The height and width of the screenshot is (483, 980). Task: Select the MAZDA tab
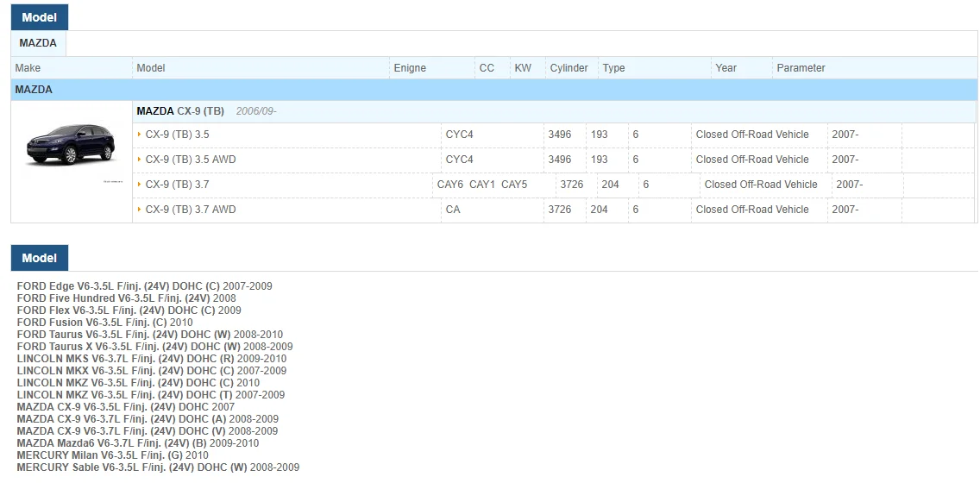[x=38, y=43]
